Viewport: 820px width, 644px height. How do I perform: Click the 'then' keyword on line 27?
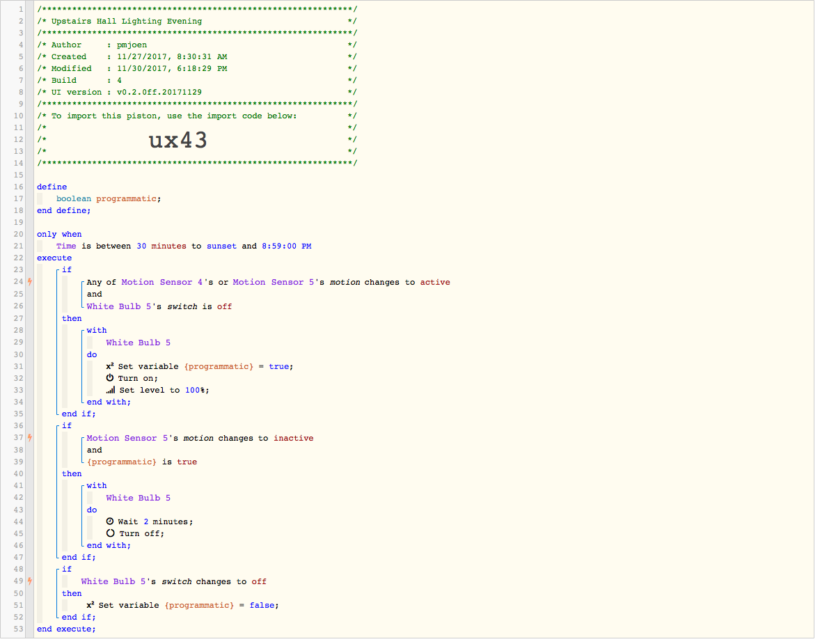point(72,320)
